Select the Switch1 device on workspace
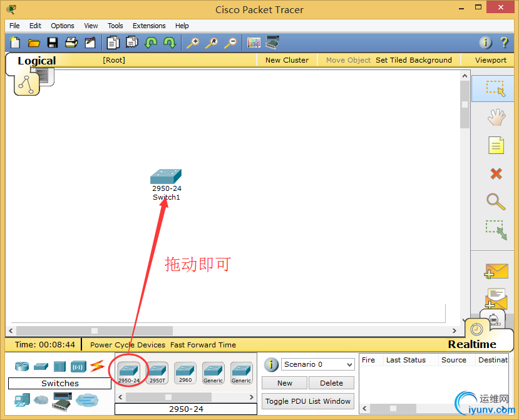 tap(166, 177)
